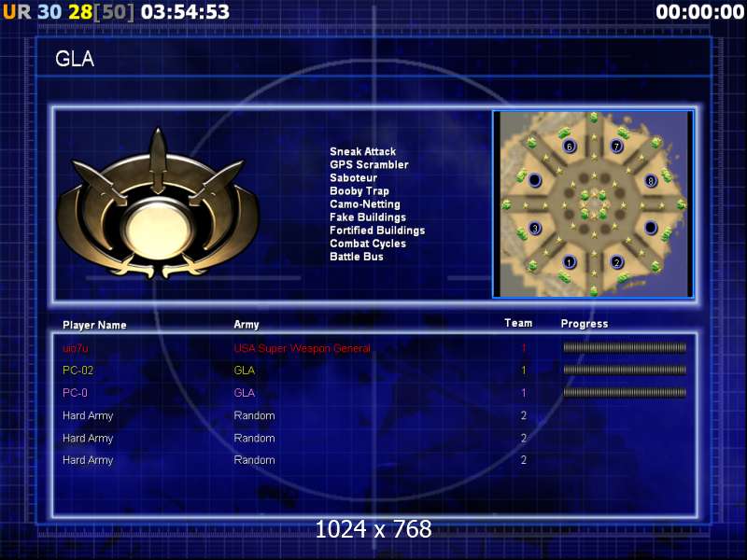Click the GLA title heading
Image resolution: width=747 pixels, height=560 pixels.
tap(75, 59)
